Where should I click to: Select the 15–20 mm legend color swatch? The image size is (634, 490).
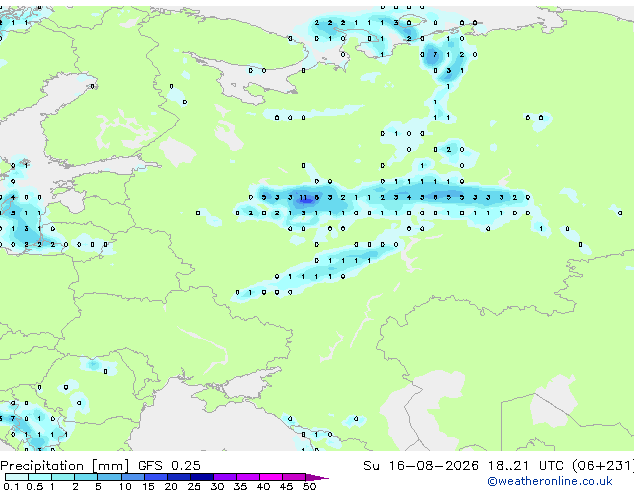coord(155,477)
